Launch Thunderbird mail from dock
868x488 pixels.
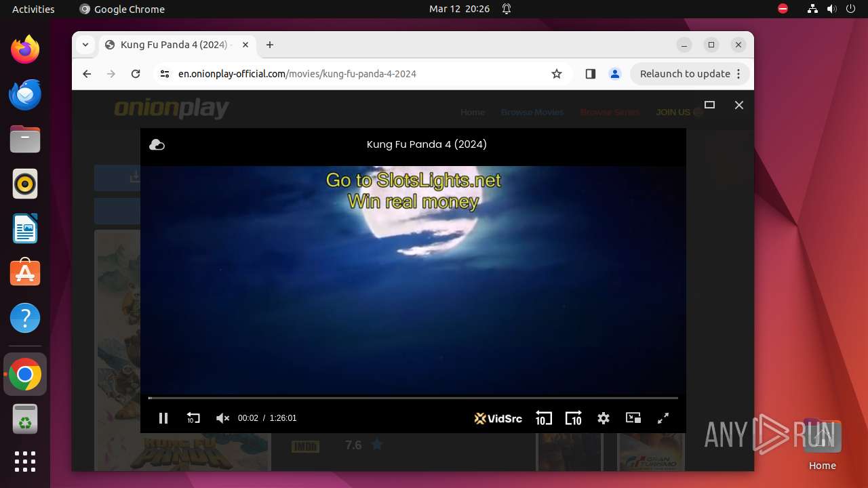click(x=25, y=94)
